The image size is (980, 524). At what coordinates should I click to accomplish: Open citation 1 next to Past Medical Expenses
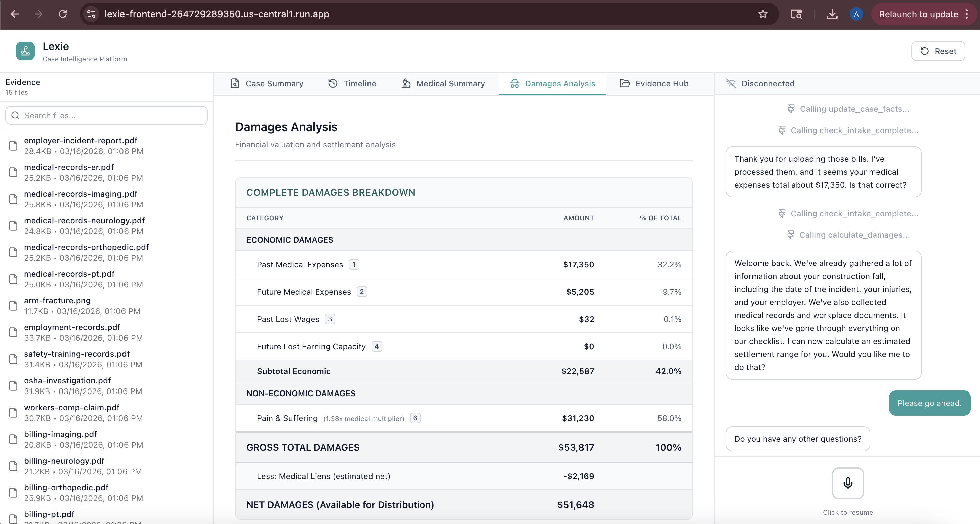[x=354, y=264]
